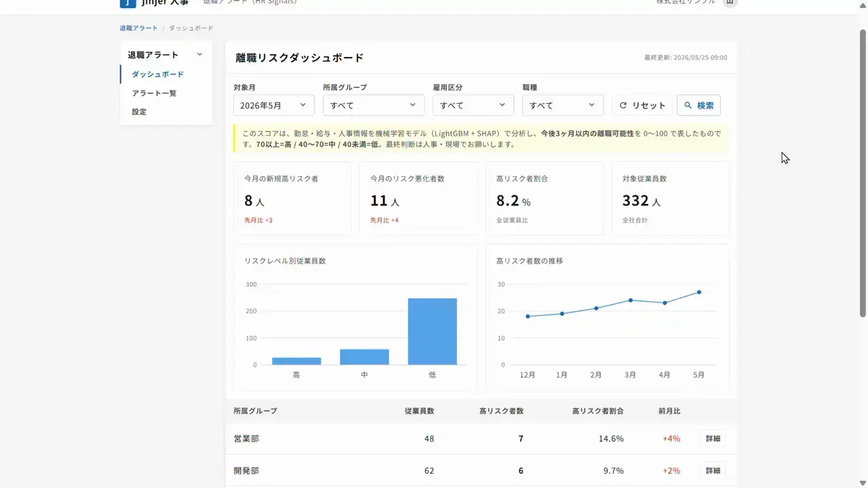Click the 離職リスクダッシュボード heading
The image size is (868, 488).
click(x=300, y=58)
